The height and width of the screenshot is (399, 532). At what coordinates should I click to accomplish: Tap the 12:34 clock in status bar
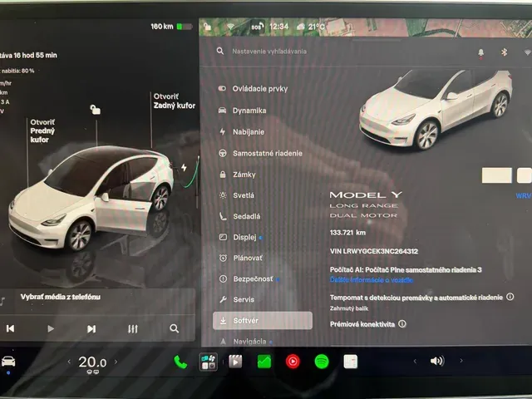(x=279, y=27)
